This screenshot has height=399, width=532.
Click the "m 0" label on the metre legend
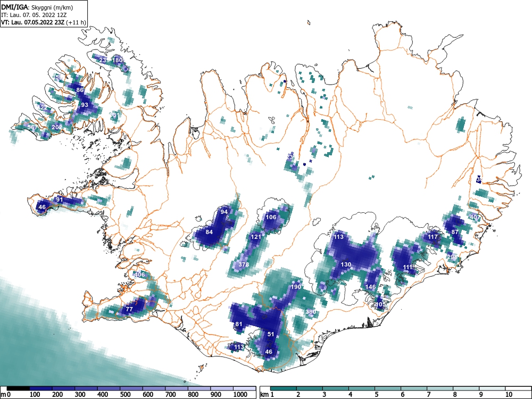point(6,395)
